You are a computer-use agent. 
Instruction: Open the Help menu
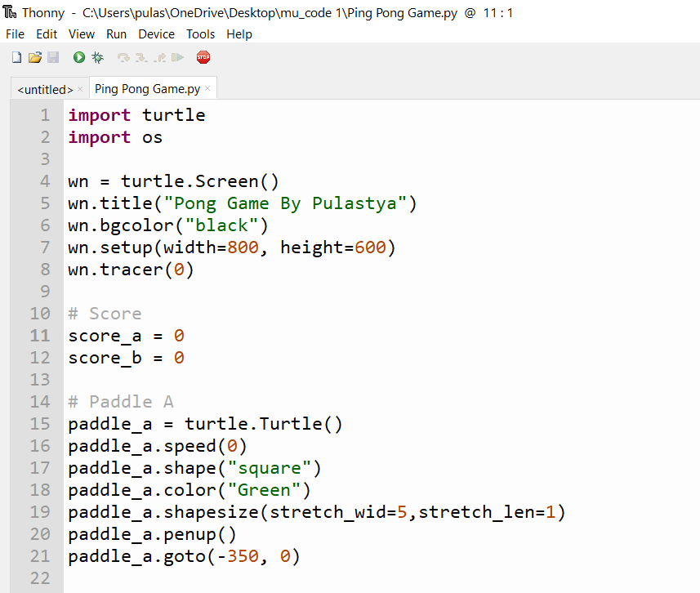tap(239, 34)
